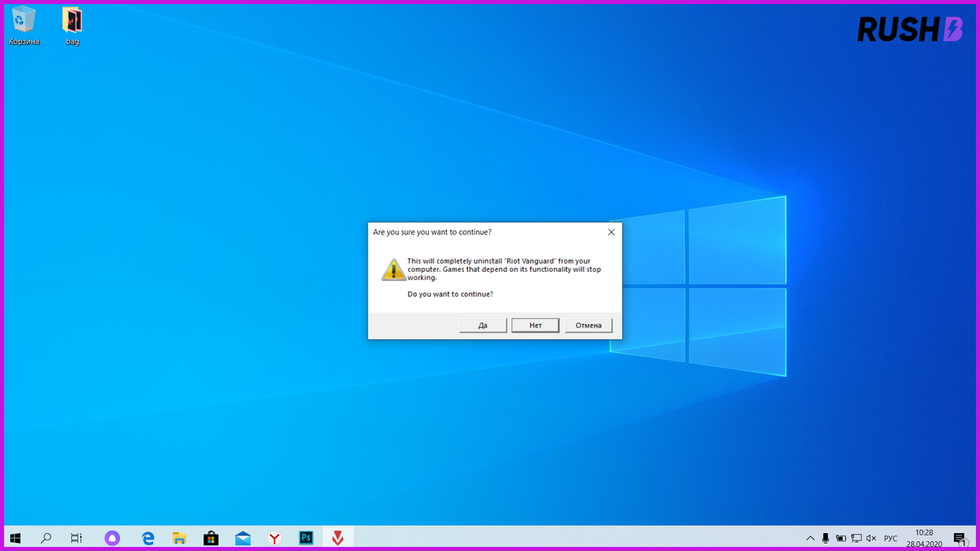The image size is (980, 551).
Task: Click the microphone tray icon
Action: coord(826,538)
